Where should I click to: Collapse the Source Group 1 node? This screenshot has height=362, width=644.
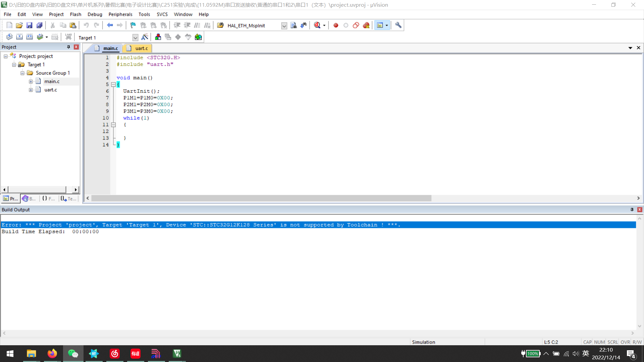point(22,73)
